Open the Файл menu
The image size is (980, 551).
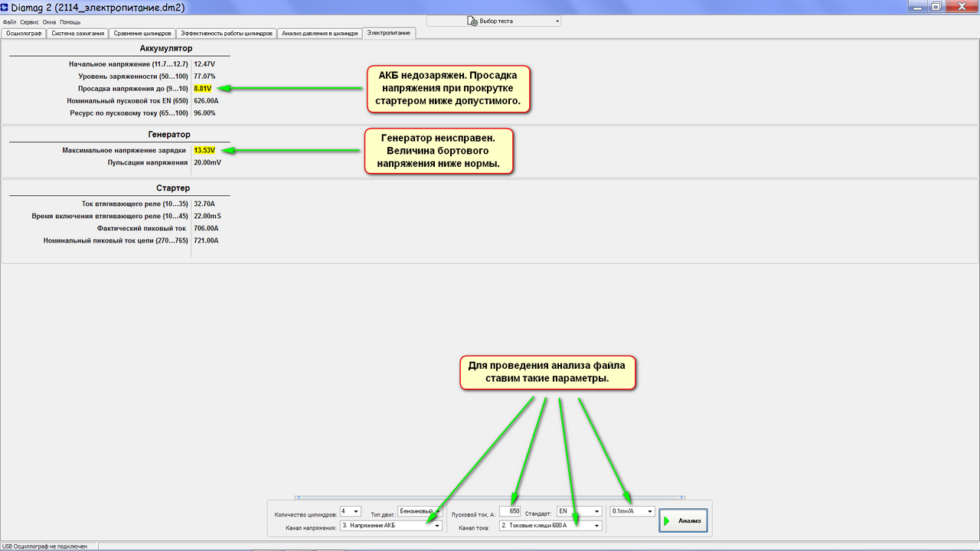point(9,22)
